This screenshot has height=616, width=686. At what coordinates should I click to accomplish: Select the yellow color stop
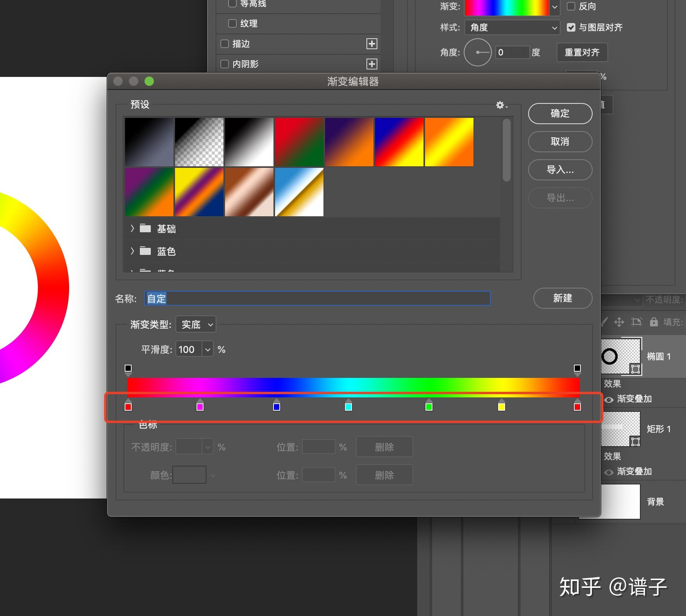click(502, 406)
